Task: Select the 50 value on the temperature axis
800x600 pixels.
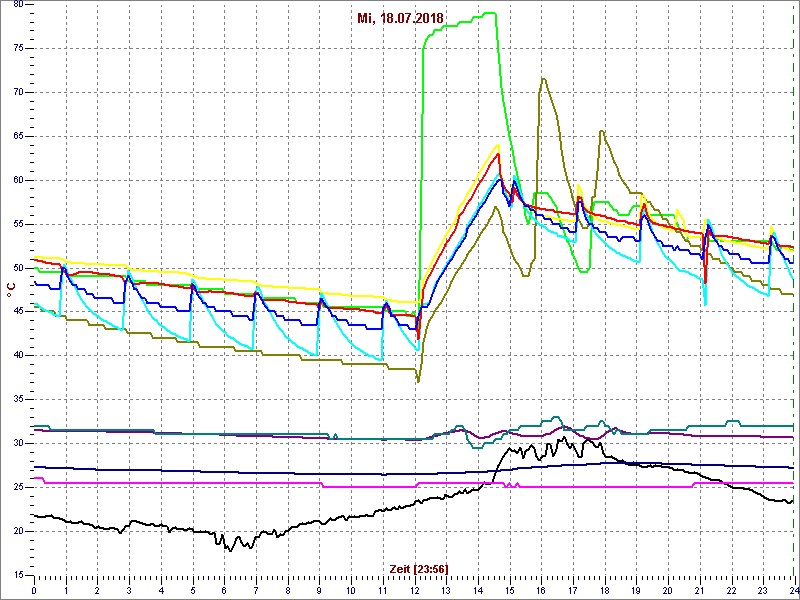Action: click(17, 268)
